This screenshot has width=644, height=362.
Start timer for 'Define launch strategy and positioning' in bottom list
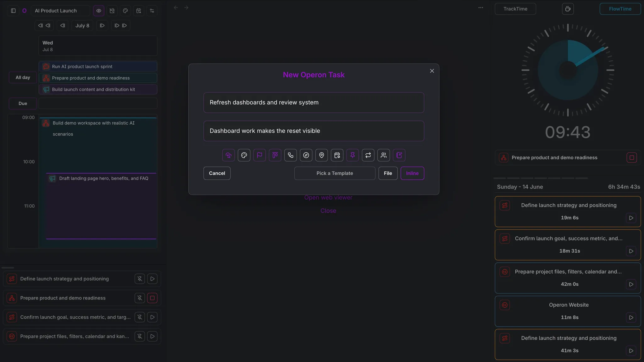click(153, 279)
